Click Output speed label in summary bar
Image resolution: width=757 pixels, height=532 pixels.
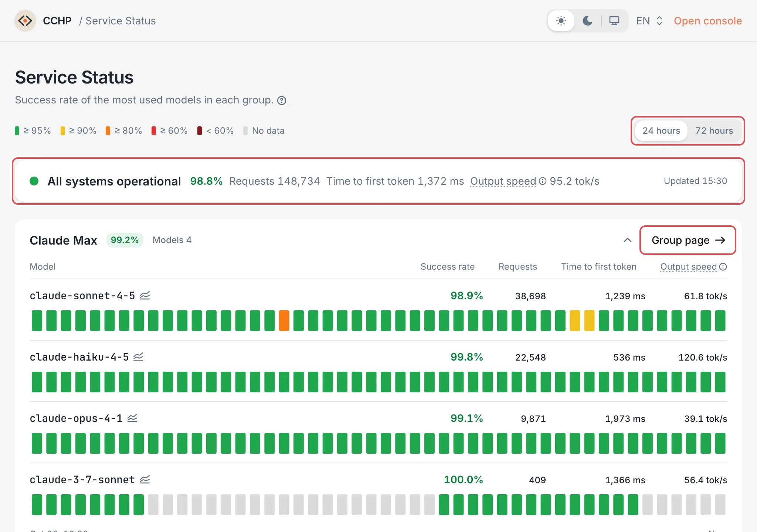pyautogui.click(x=503, y=181)
